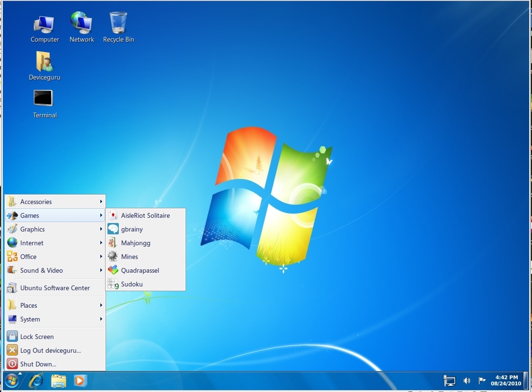532x392 pixels.
Task: Choose Shut Down... from the menu
Action: point(55,364)
